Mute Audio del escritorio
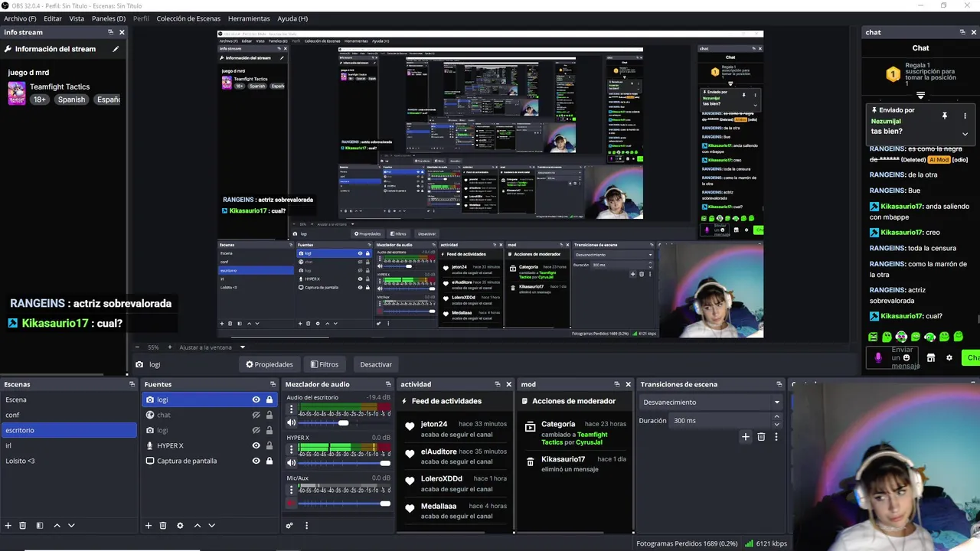980x551 pixels. click(x=291, y=422)
